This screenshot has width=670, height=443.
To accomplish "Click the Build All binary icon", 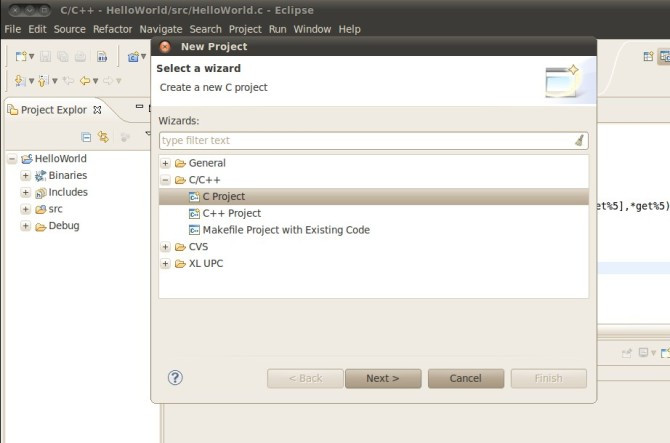I will pyautogui.click(x=102, y=56).
